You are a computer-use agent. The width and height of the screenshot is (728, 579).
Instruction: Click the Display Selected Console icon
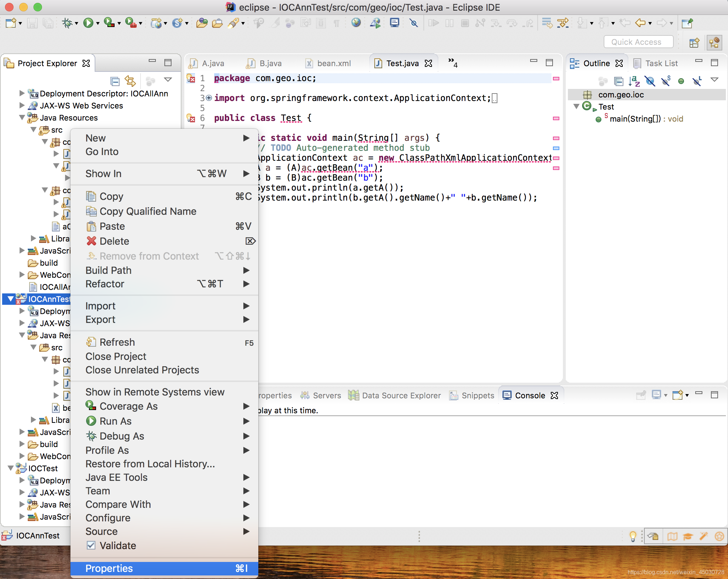click(x=656, y=395)
